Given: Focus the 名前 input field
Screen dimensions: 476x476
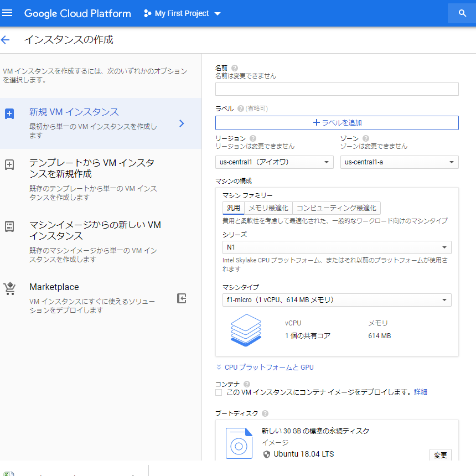Looking at the screenshot, I should click(337, 89).
